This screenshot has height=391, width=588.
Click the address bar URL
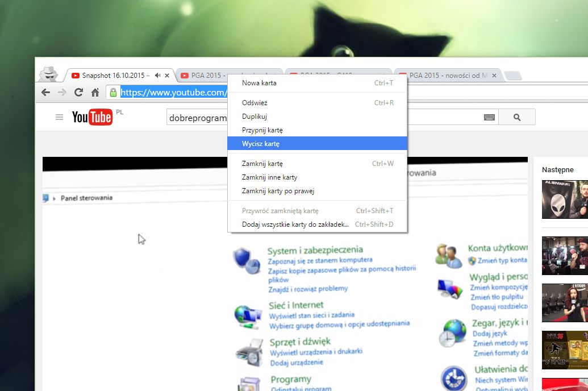[173, 92]
